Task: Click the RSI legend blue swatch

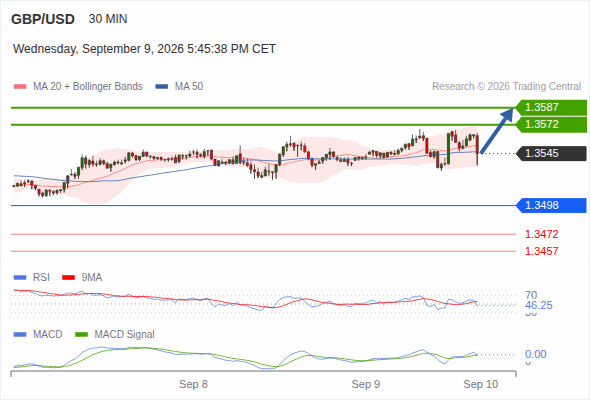Action: (20, 278)
